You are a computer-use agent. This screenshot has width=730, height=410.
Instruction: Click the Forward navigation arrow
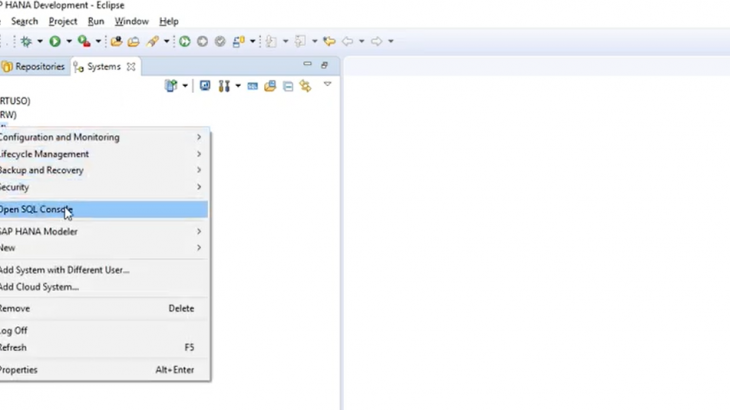coord(376,41)
